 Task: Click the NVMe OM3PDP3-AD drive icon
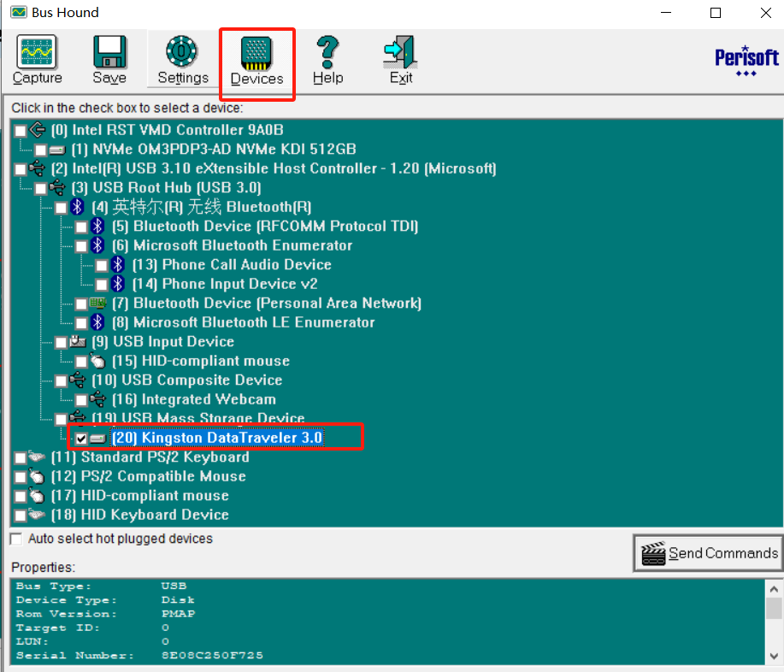click(x=57, y=150)
